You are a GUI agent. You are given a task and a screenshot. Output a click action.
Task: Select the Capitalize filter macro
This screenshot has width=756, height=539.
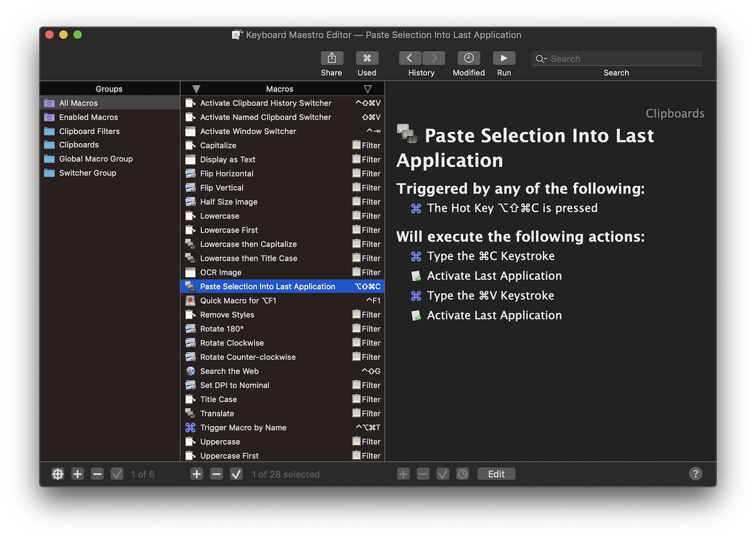[282, 145]
